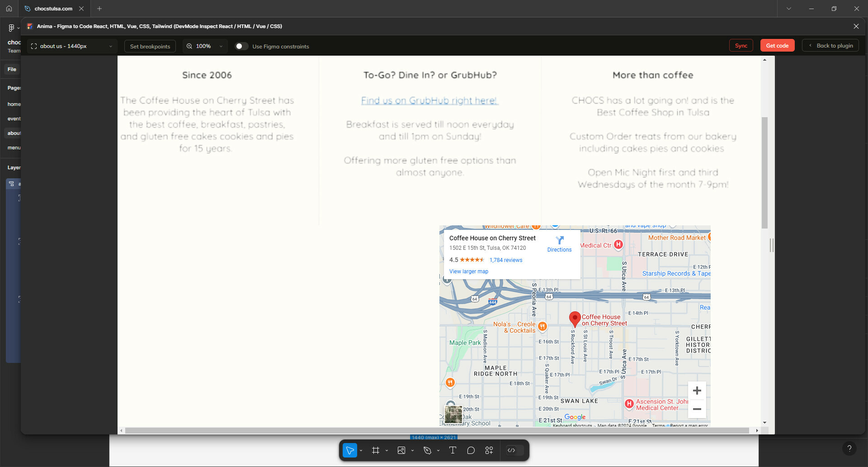Viewport: 868px width, 467px height.
Task: Zoom out on the map with minus
Action: pyautogui.click(x=697, y=409)
